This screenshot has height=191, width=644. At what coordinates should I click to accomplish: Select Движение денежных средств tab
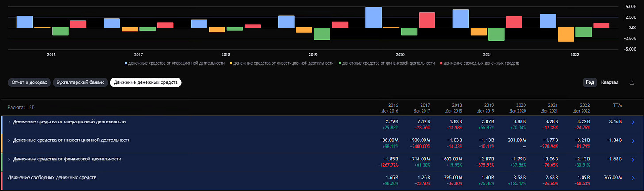point(146,82)
